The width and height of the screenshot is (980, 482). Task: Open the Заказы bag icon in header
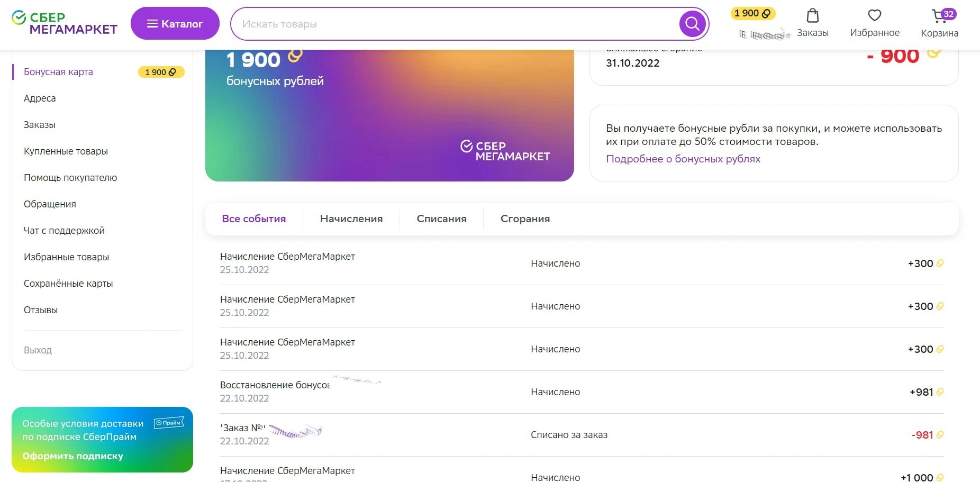coord(813,16)
